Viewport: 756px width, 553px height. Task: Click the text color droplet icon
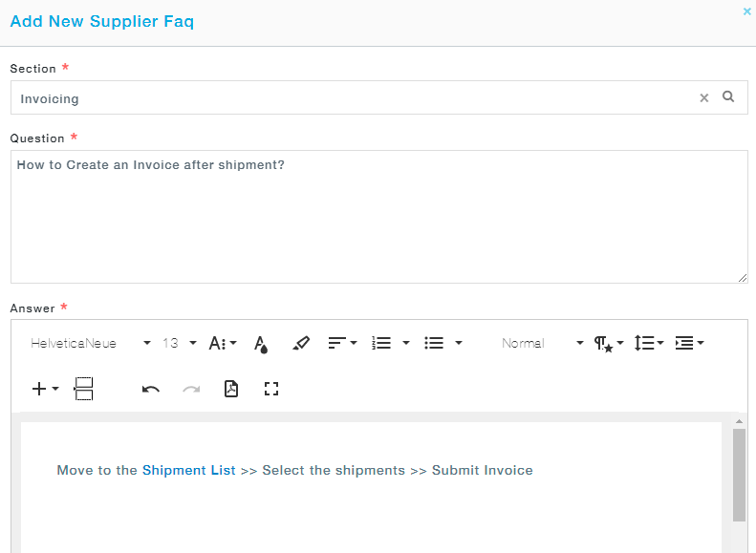point(261,344)
